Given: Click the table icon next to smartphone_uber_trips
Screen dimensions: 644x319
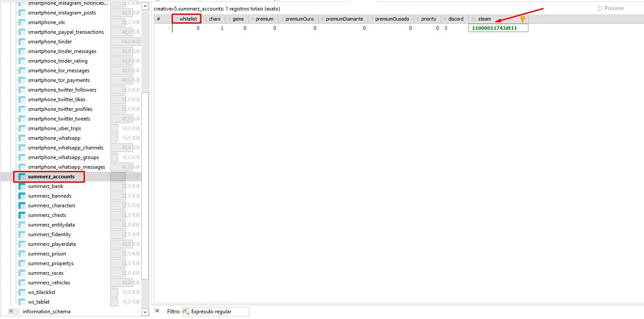Looking at the screenshot, I should coord(21,128).
